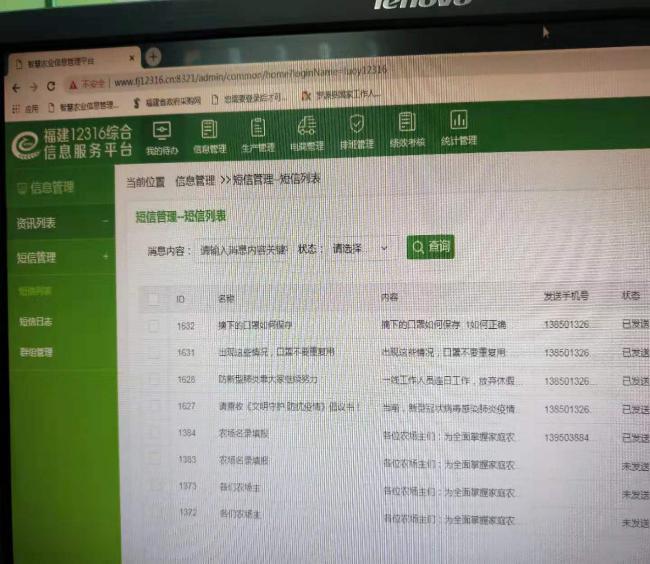This screenshot has width=650, height=564.
Task: Click the green 查询 search button
Action: coord(430,246)
